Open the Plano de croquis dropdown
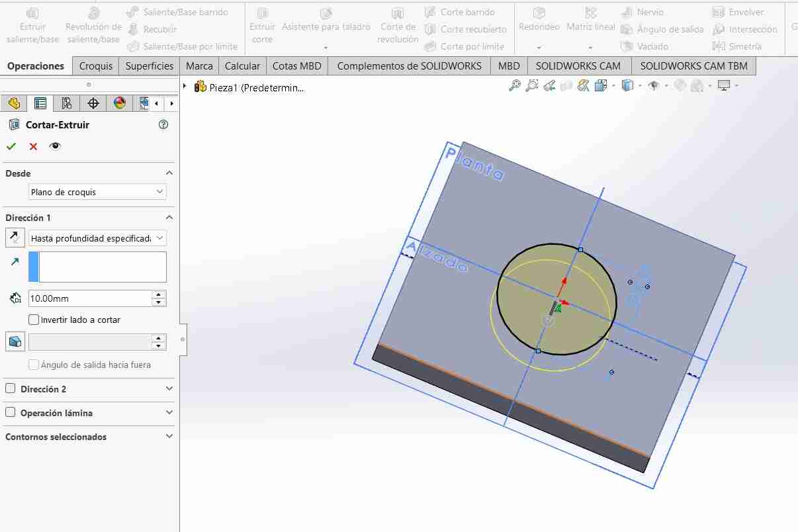Viewport: 798px width, 532px height. 97,192
